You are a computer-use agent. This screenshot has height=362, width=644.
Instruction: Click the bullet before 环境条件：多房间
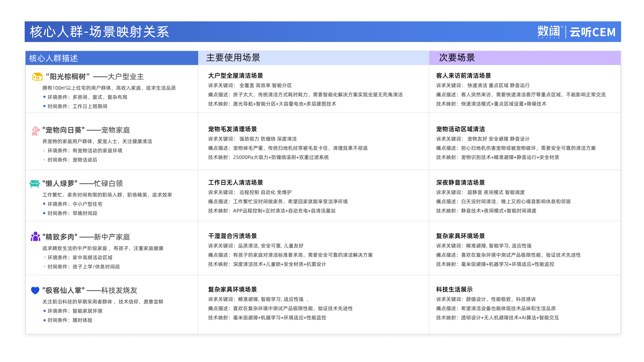[x=44, y=97]
